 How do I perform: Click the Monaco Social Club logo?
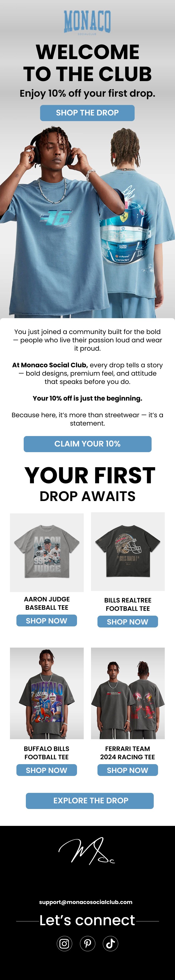coord(87,22)
